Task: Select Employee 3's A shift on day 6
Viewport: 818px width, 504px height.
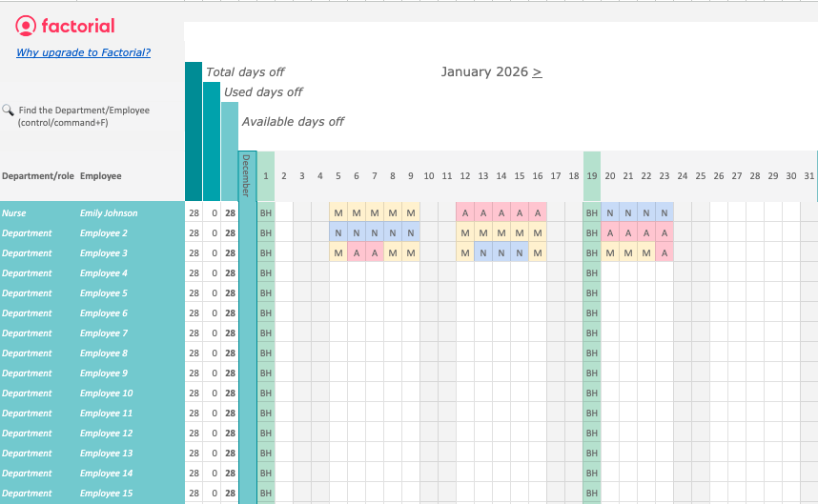Action: pyautogui.click(x=357, y=252)
